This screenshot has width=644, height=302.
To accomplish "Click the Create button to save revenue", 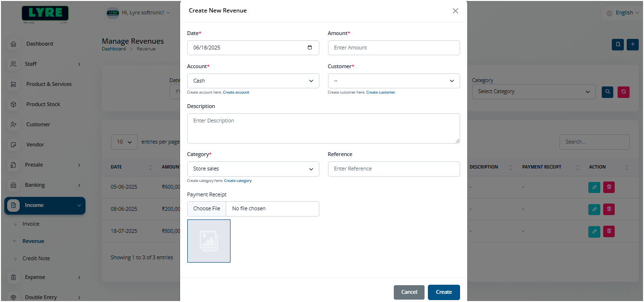I will 443,292.
